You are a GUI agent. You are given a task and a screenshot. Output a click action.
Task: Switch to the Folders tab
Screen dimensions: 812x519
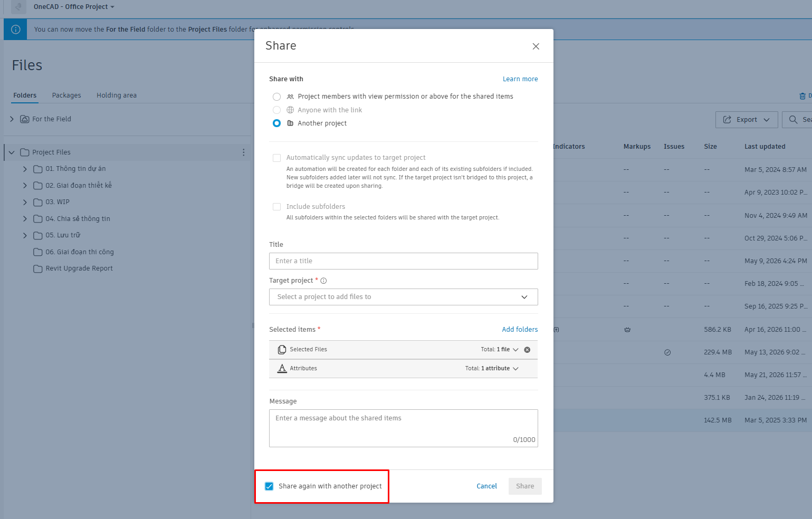coord(25,95)
